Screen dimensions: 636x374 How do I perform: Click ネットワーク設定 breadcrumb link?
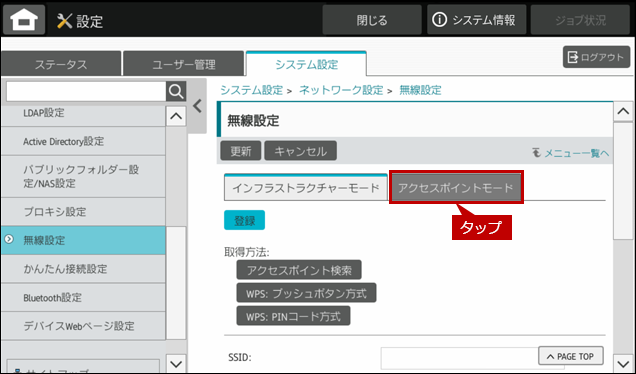[341, 90]
